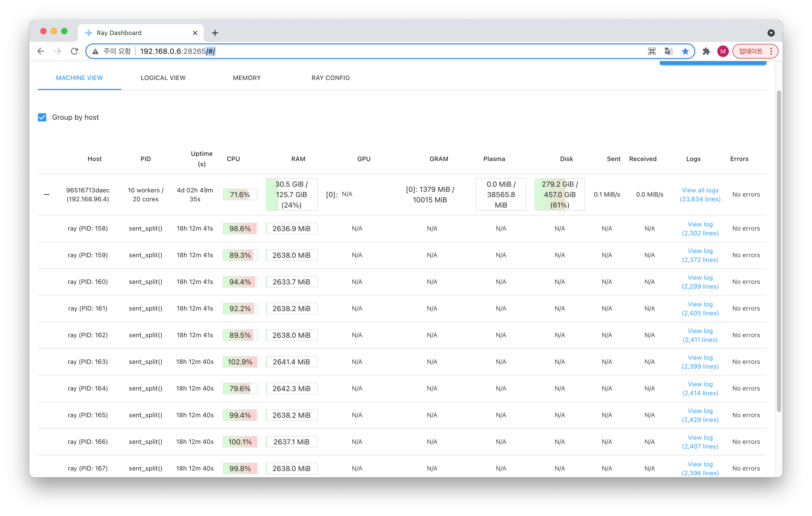Click the browser back arrow

coord(41,51)
